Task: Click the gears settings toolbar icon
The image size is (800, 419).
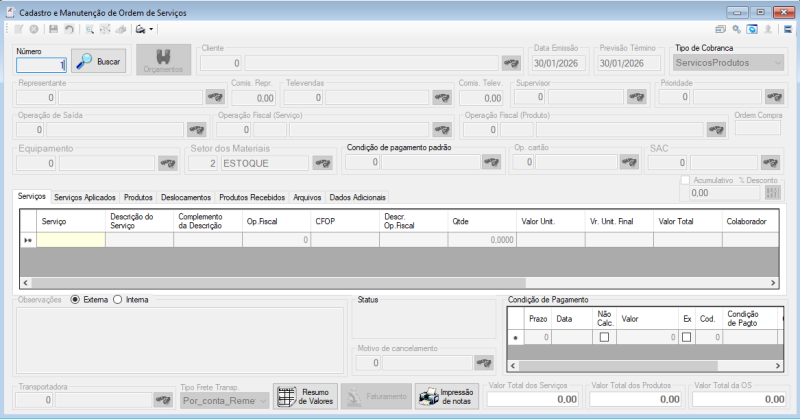Action: pos(736,29)
